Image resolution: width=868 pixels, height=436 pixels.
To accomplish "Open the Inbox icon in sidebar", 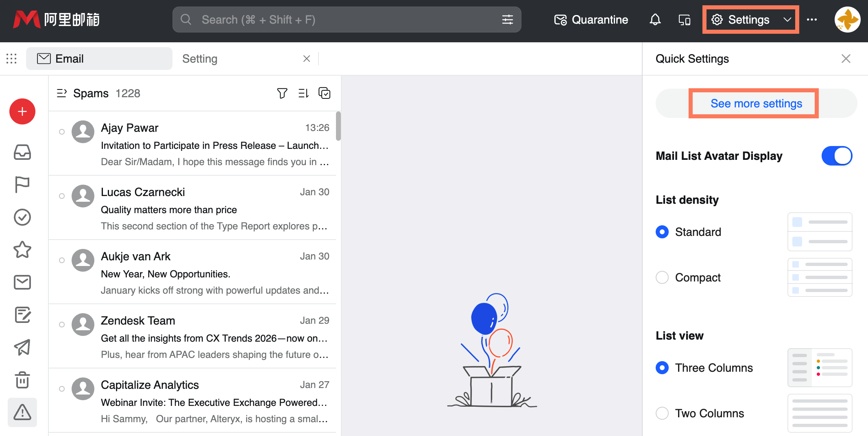I will tap(22, 153).
